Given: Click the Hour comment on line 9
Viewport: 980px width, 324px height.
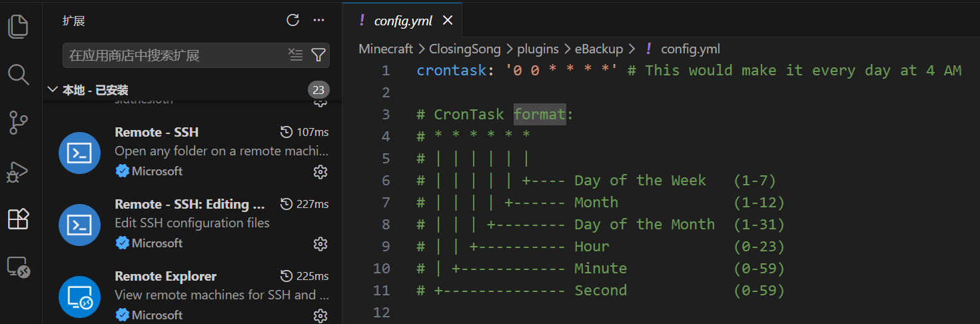Looking at the screenshot, I should coord(592,246).
